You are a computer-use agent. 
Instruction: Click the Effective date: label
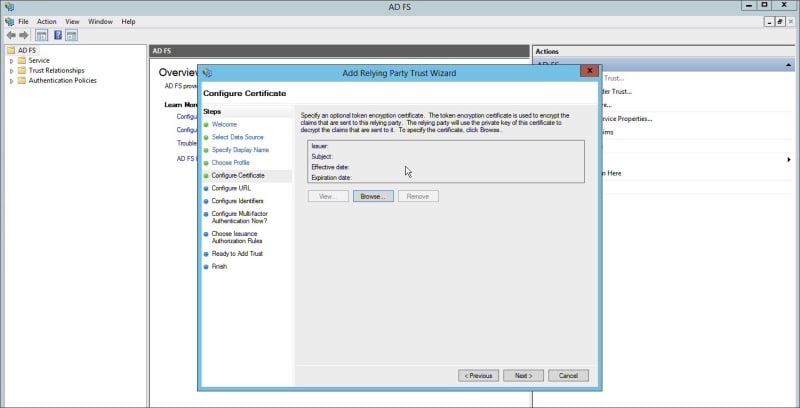pyautogui.click(x=330, y=167)
